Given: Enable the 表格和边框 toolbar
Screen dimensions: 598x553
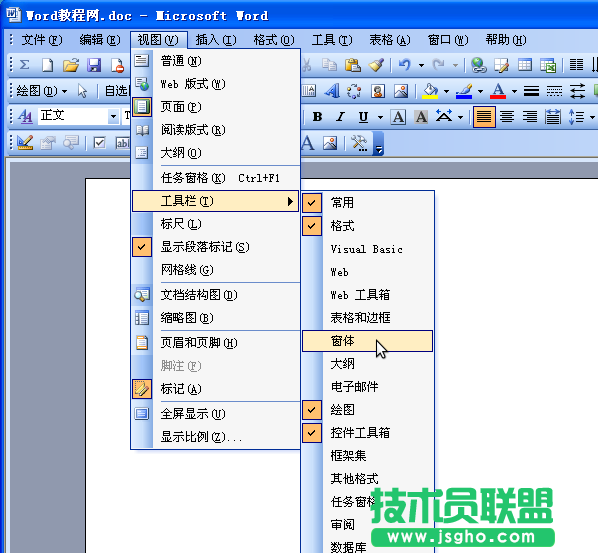Looking at the screenshot, I should 368,318.
